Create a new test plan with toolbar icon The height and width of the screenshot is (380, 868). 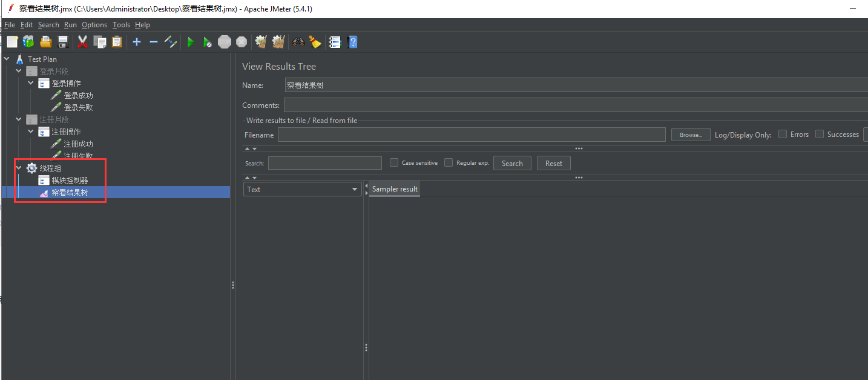click(x=12, y=42)
